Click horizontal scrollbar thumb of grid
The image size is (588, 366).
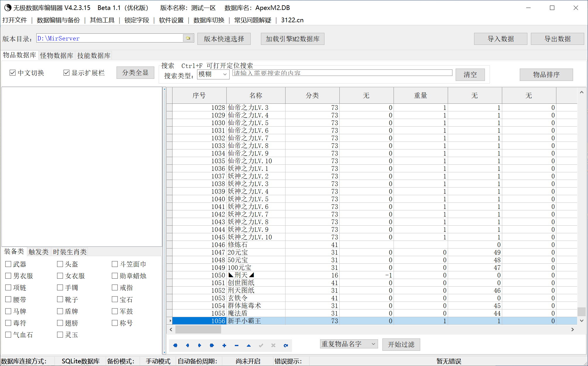pos(198,329)
